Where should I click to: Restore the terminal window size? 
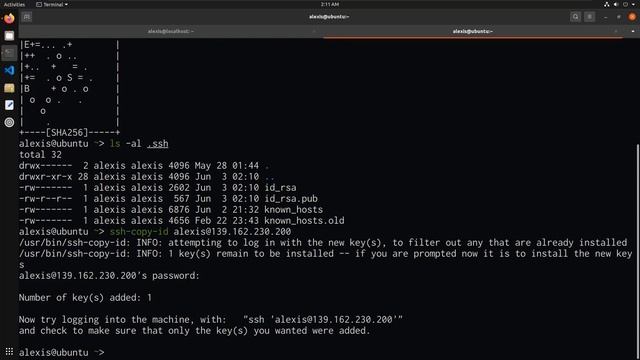619,17
